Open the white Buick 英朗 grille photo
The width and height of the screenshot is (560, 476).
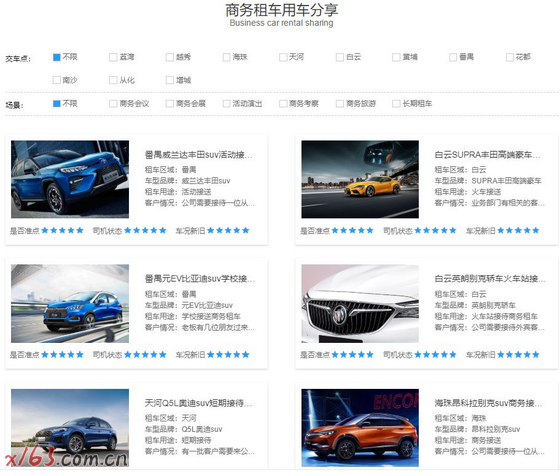coord(360,304)
